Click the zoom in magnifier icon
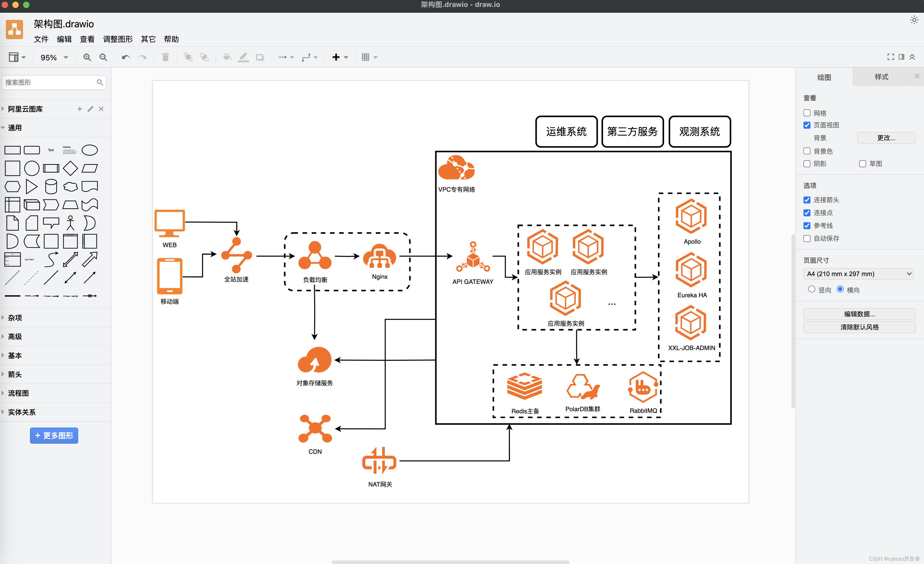 coord(87,57)
